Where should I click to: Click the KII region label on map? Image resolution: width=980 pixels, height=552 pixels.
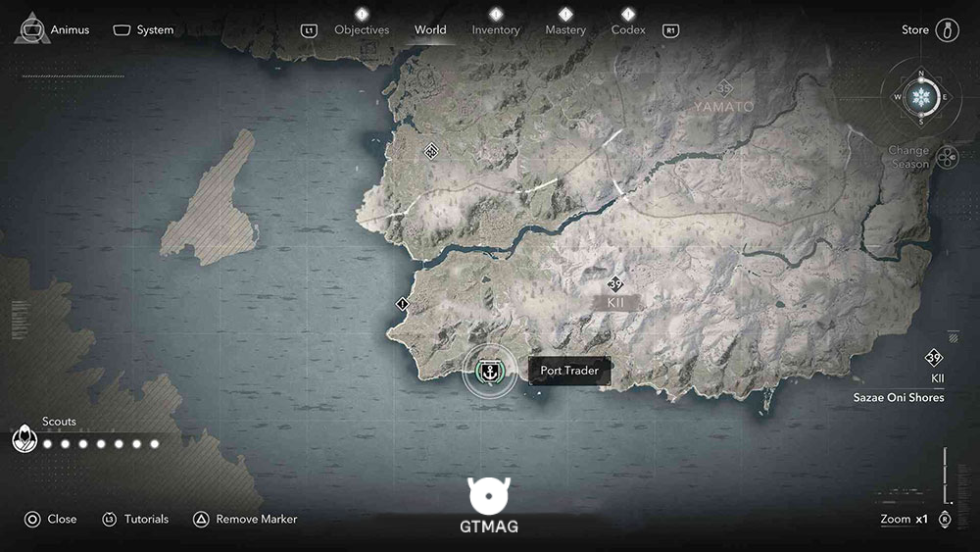click(615, 303)
